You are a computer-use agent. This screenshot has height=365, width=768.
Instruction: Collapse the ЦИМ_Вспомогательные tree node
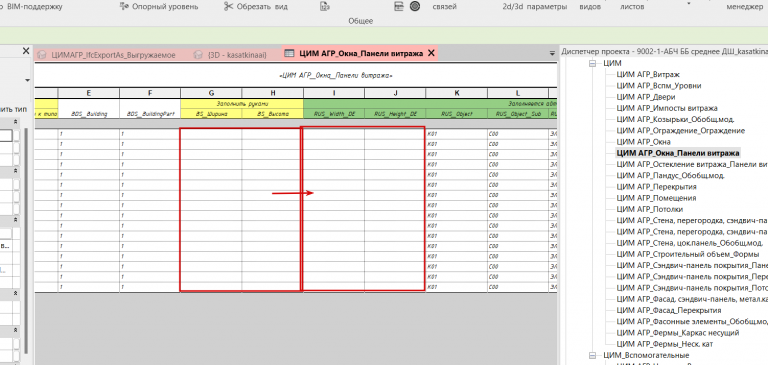tap(593, 355)
